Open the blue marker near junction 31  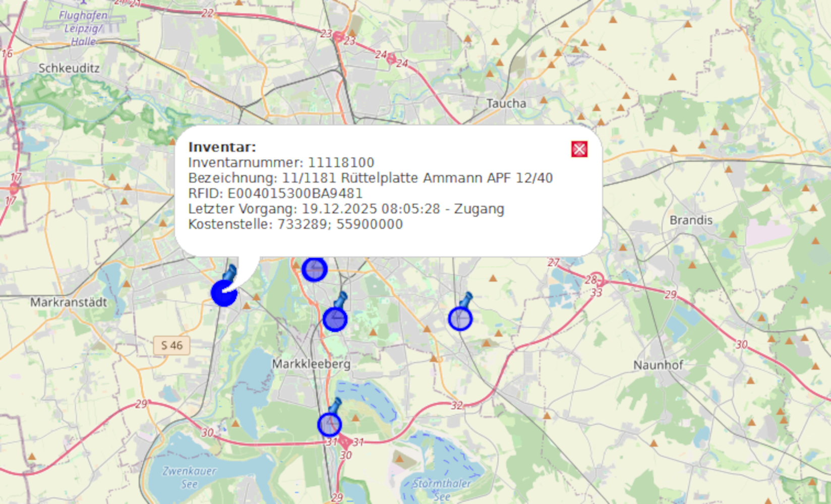pyautogui.click(x=329, y=425)
